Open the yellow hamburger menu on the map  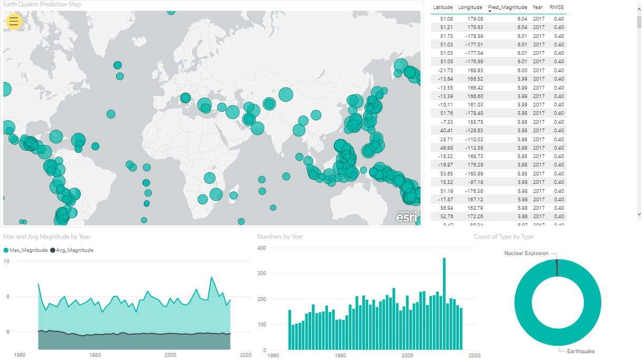pos(14,22)
